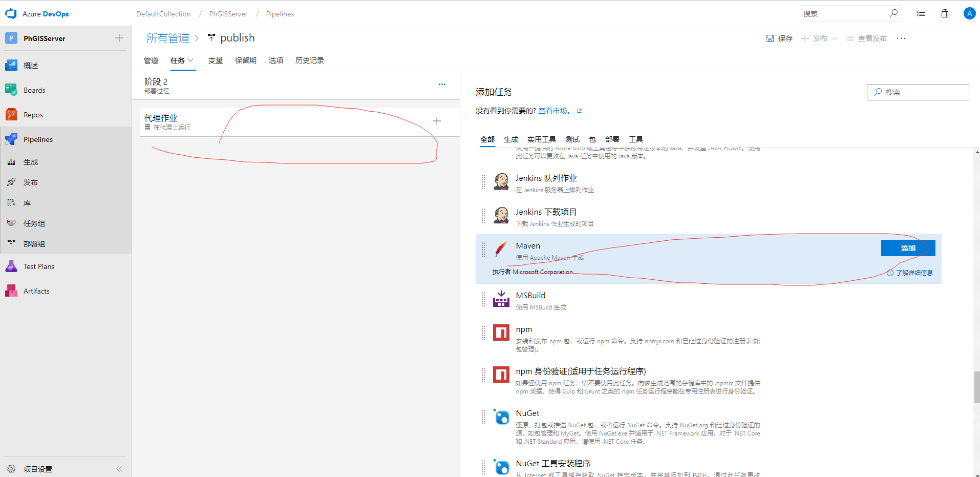Image resolution: width=980 pixels, height=477 pixels.
Task: Click the user avatar icon
Action: [969, 14]
